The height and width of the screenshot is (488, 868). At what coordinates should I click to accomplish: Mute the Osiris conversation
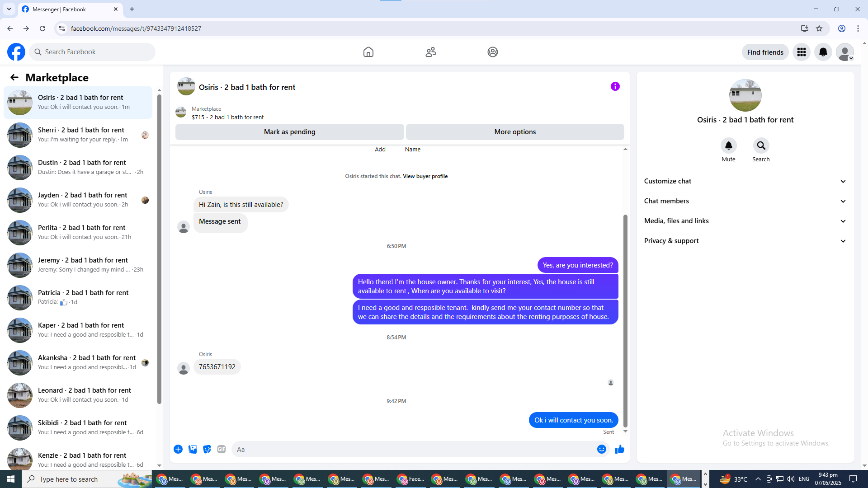[x=728, y=145]
